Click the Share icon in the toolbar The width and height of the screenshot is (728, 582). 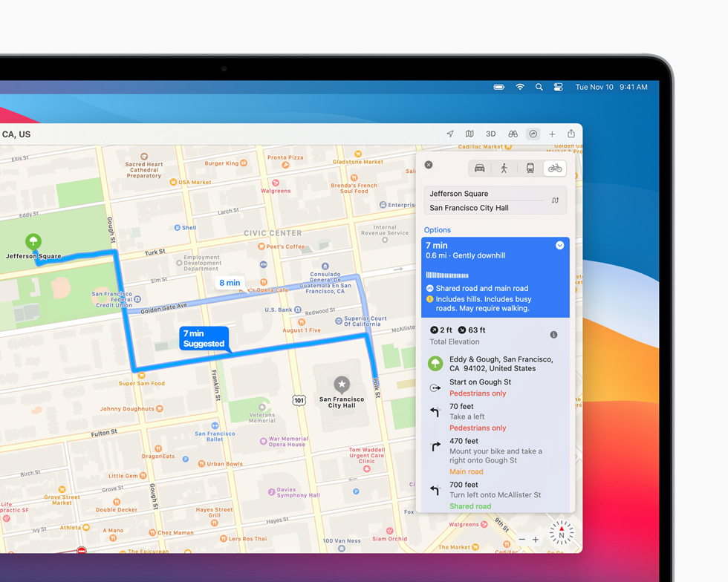coord(571,134)
